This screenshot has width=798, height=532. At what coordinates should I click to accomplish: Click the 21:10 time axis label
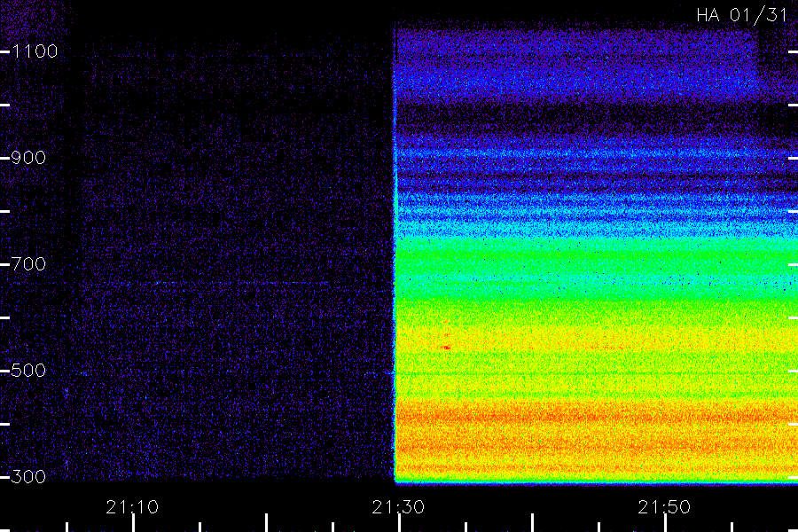(132, 507)
